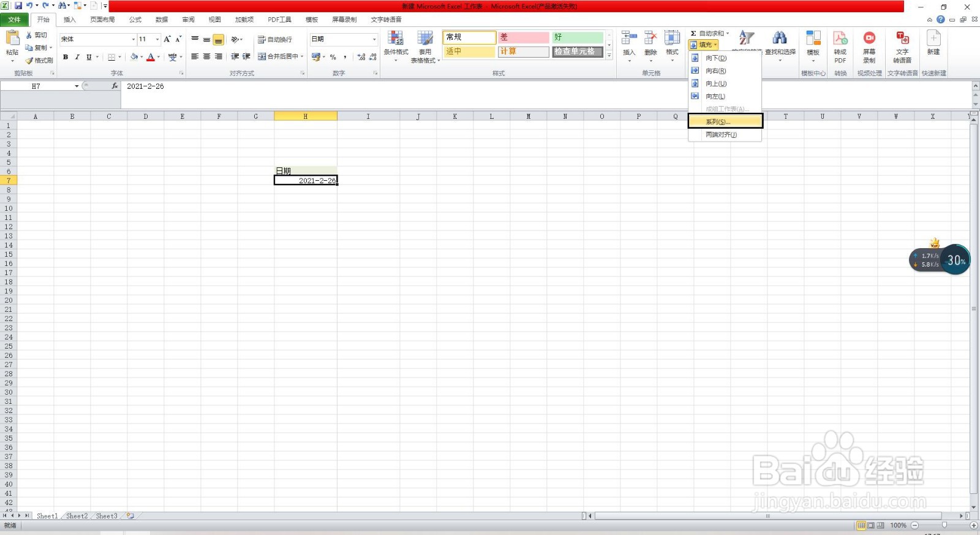Image resolution: width=980 pixels, height=535 pixels.
Task: Click the cell borders icon
Action: tap(111, 57)
